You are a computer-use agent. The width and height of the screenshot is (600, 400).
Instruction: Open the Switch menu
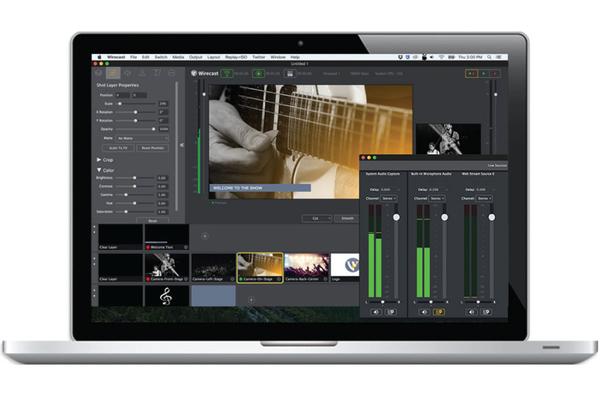(161, 57)
